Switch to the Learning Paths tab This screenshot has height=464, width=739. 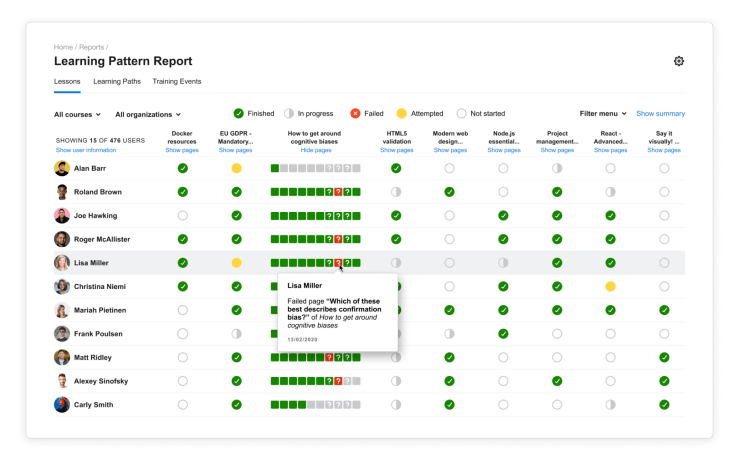tap(117, 81)
